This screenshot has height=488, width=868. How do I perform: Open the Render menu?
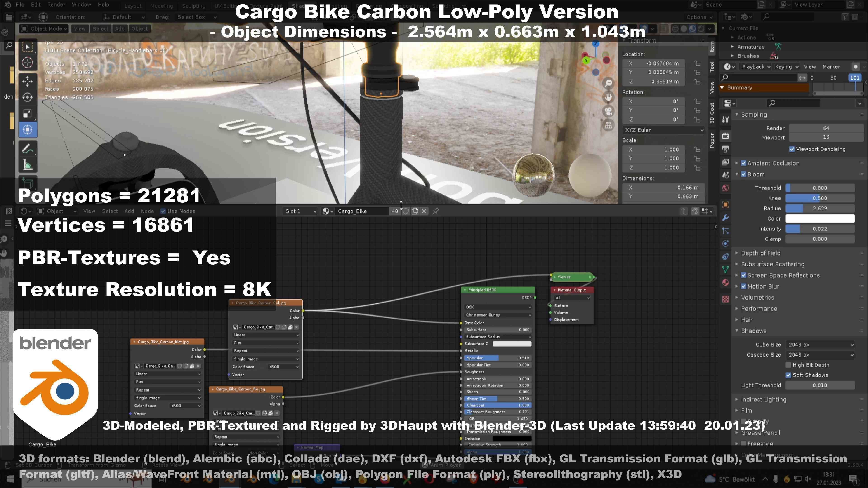click(56, 5)
